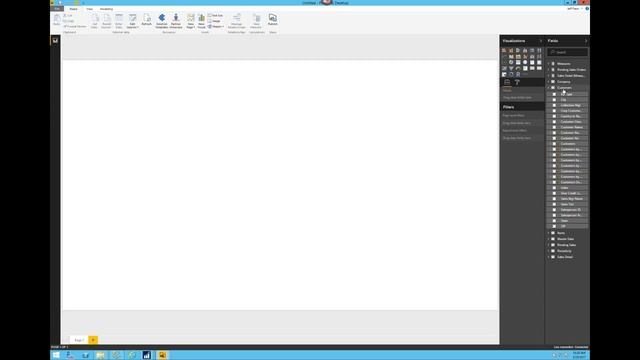640x360 pixels.
Task: Open Recent Sources in the ribbon
Action: 107,21
